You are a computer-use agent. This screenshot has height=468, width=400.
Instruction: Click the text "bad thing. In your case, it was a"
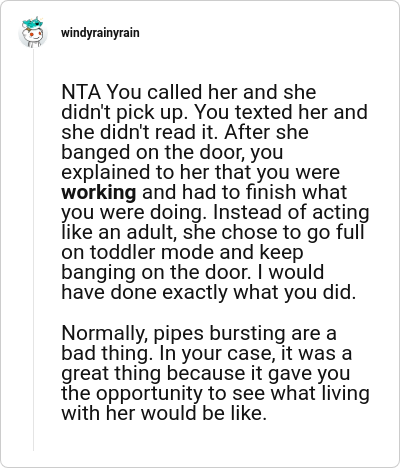(206, 353)
